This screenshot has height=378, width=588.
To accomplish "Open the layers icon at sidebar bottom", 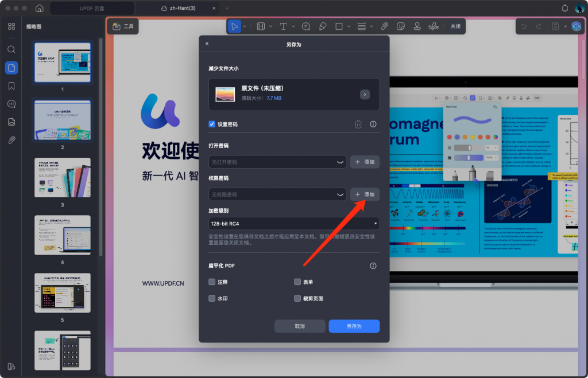I will point(11,367).
